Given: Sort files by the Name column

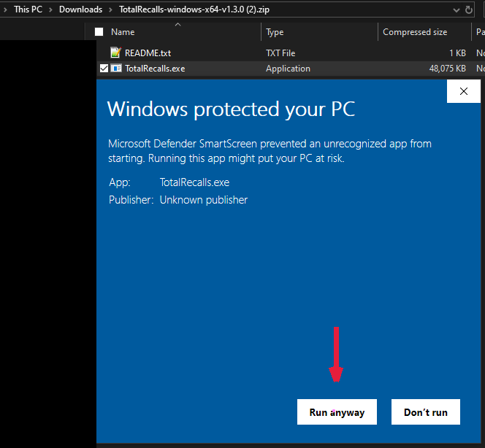Looking at the screenshot, I should coord(123,32).
